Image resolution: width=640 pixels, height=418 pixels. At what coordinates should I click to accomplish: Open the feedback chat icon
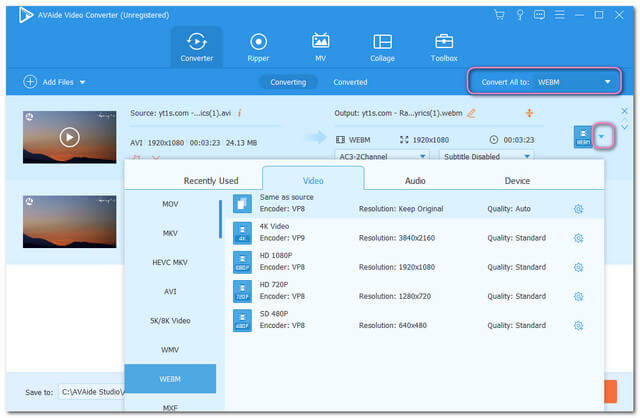[539, 15]
